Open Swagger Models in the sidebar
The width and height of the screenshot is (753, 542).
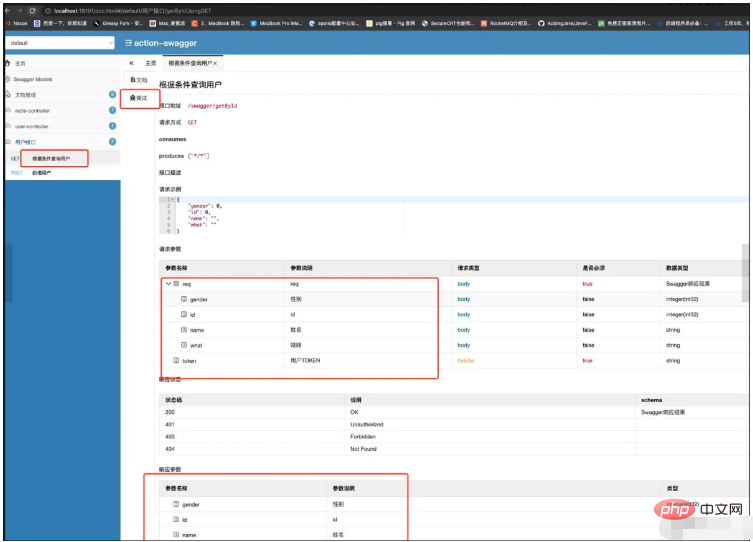pyautogui.click(x=33, y=79)
